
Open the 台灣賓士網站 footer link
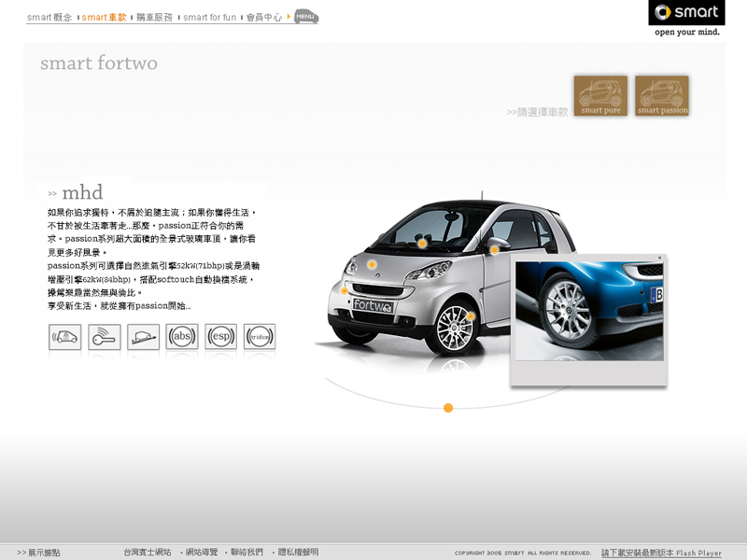tap(148, 552)
